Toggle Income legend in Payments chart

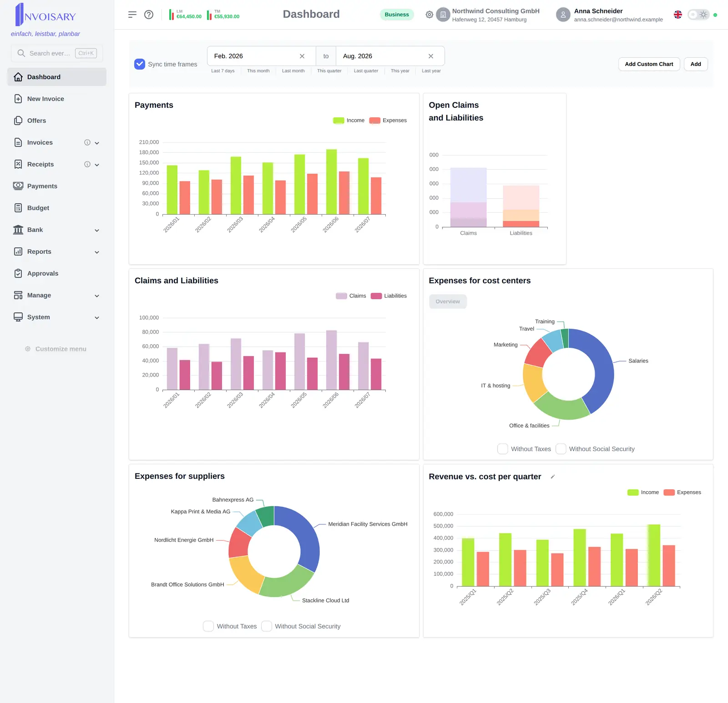349,121
